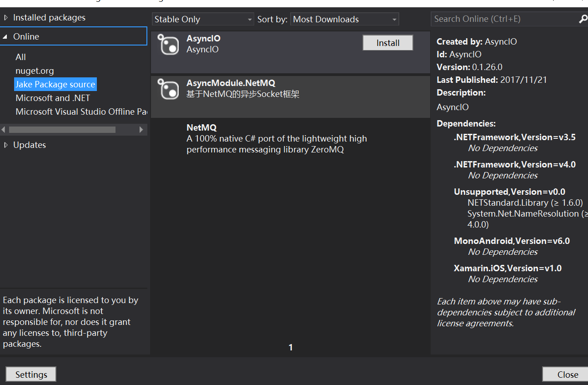Click page number 1 in results
Image resolution: width=588 pixels, height=385 pixels.
point(291,348)
